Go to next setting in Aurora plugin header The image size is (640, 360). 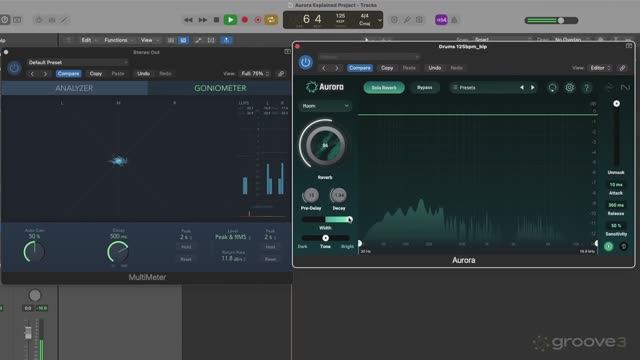point(337,68)
